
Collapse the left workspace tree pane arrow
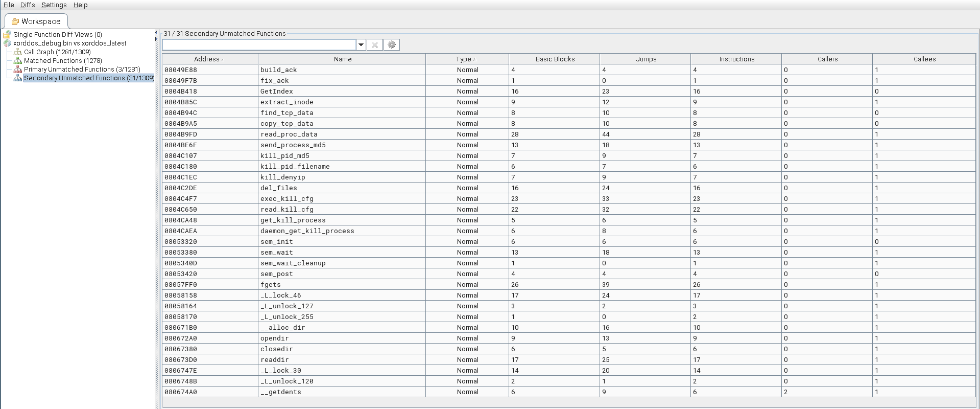156,33
